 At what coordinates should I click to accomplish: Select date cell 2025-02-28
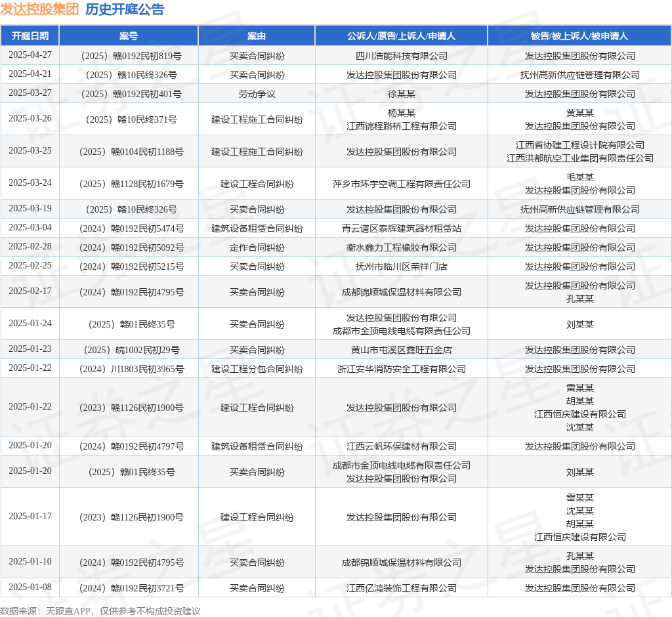(x=30, y=247)
